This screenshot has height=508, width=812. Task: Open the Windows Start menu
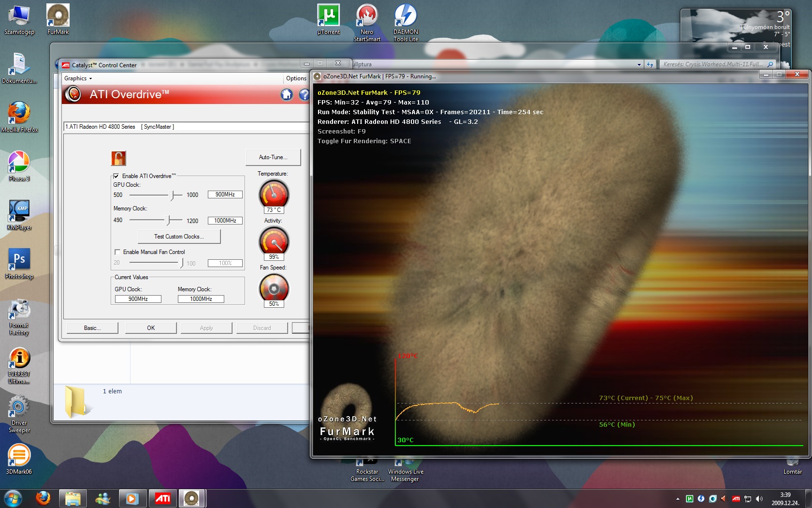13,498
